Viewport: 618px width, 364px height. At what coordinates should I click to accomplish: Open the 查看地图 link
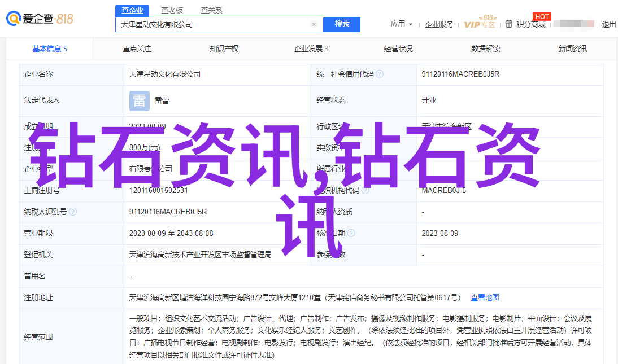pyautogui.click(x=485, y=298)
